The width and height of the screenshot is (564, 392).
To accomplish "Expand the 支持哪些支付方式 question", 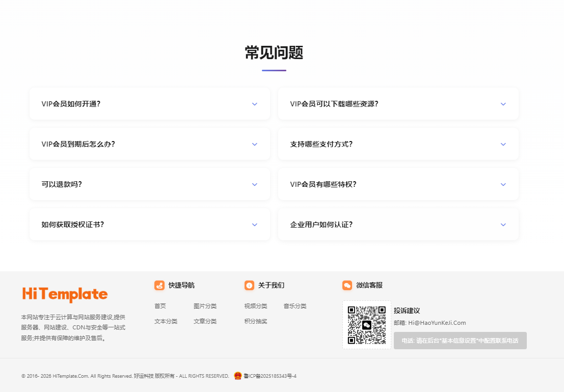I will tap(398, 144).
